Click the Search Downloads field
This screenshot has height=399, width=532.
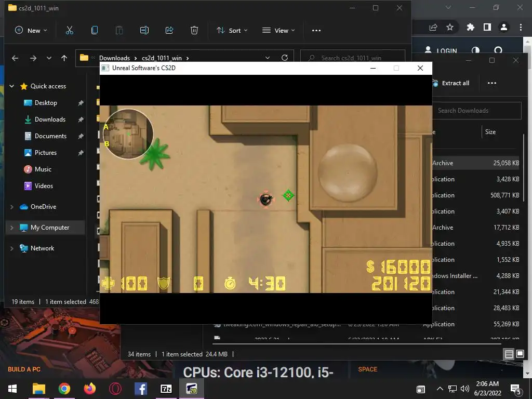[x=477, y=111]
